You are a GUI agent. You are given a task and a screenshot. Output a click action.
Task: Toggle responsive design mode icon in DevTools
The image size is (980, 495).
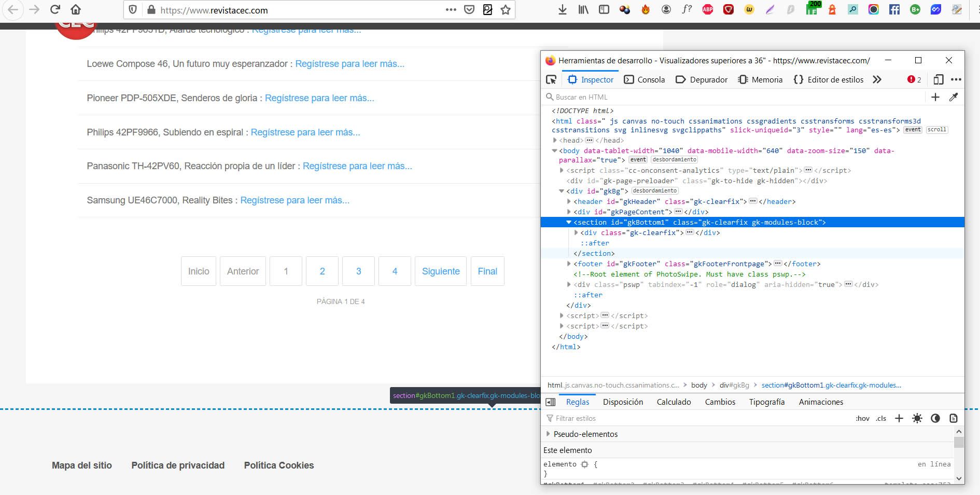pos(939,79)
